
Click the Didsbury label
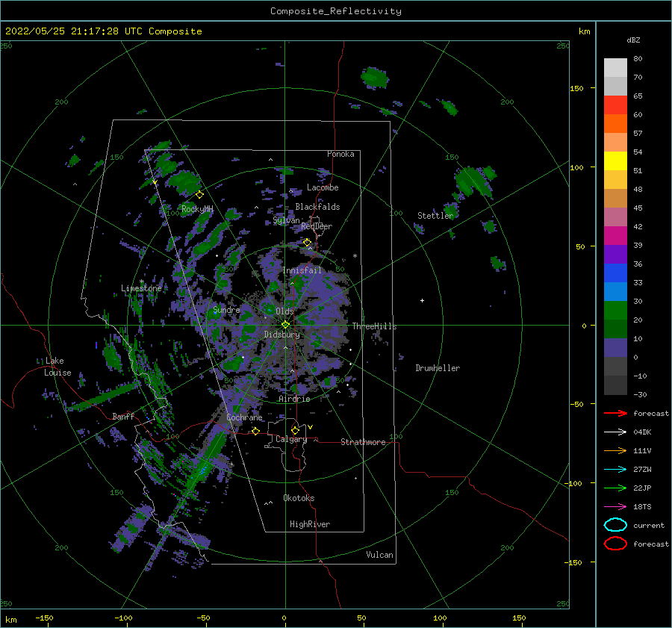click(282, 335)
